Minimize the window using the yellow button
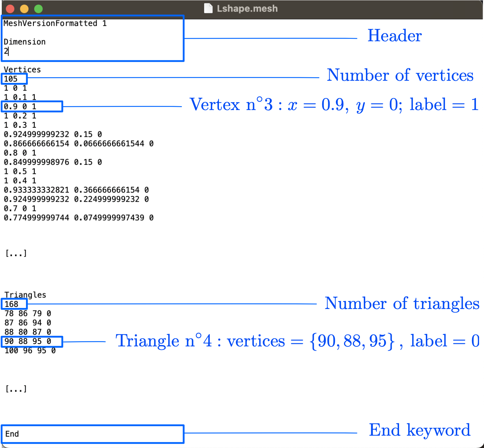Viewport: 484px width, 448px height. coord(24,9)
